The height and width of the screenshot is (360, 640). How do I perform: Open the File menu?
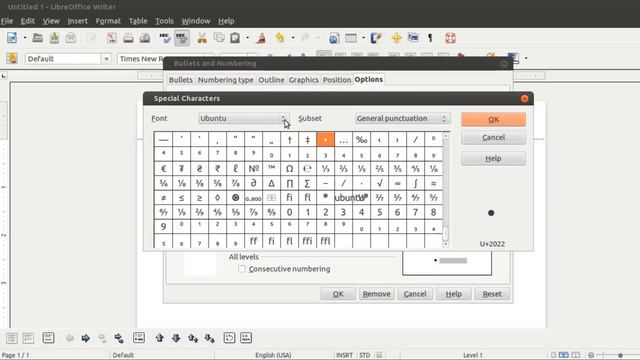click(x=7, y=21)
